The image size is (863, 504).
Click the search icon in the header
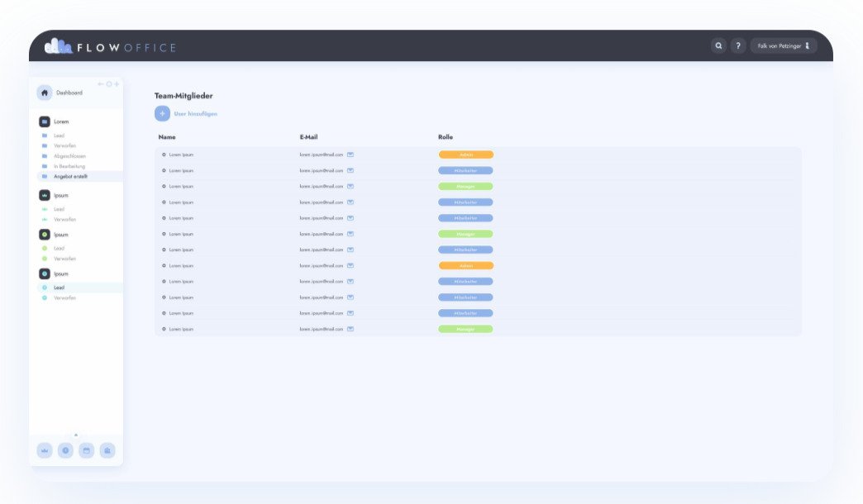(x=718, y=46)
